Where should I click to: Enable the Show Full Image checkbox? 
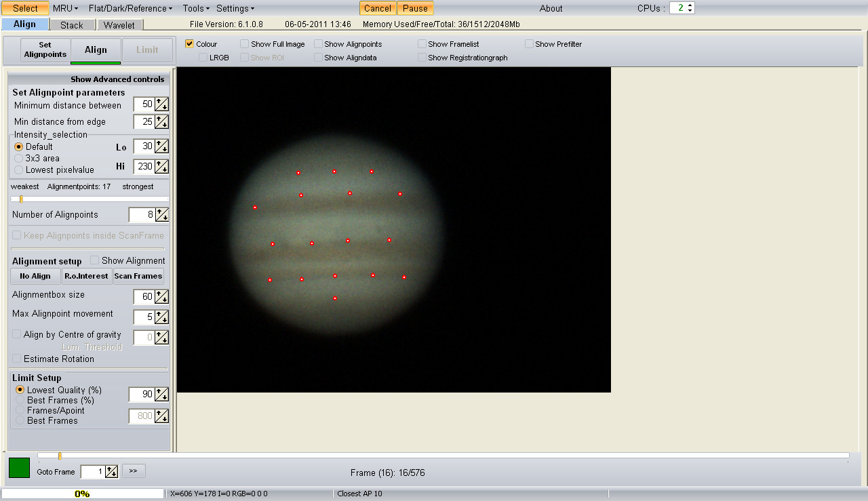point(245,44)
